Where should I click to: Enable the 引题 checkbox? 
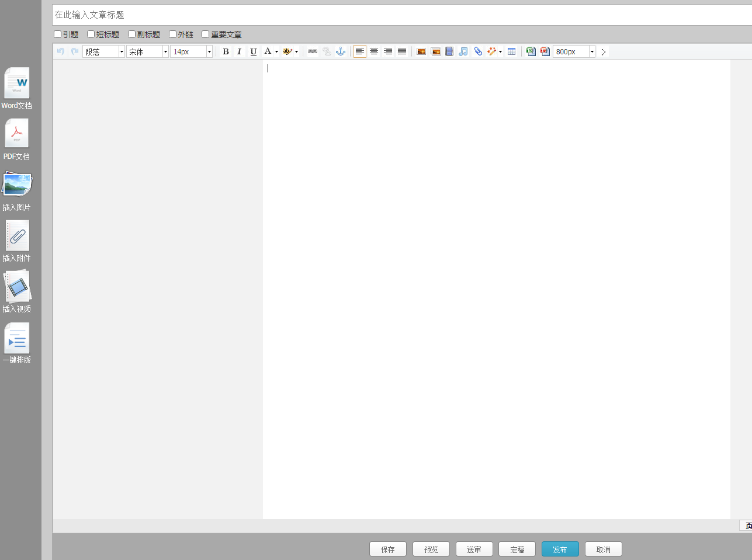[x=57, y=34]
